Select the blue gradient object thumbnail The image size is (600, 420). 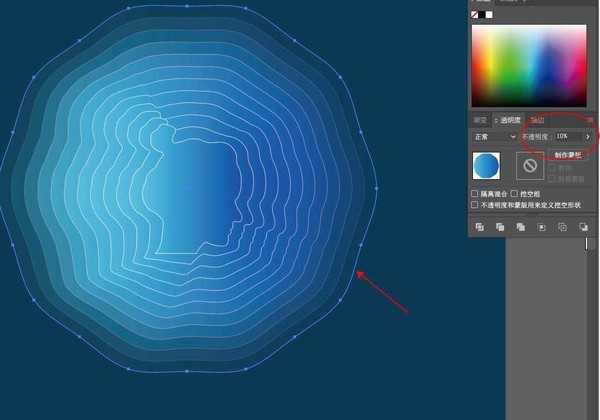click(487, 166)
